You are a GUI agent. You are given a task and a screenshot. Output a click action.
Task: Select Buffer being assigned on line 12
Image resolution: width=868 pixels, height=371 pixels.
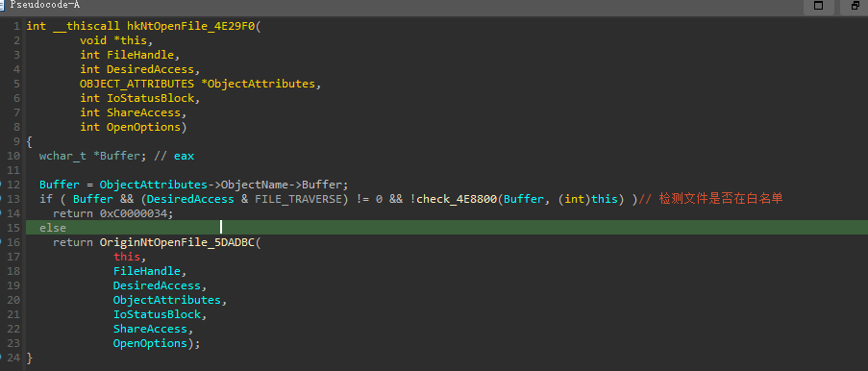60,185
